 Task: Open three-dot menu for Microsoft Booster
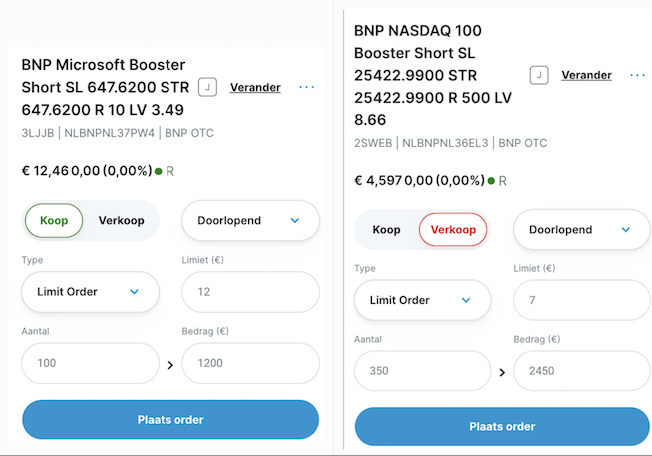pyautogui.click(x=306, y=87)
